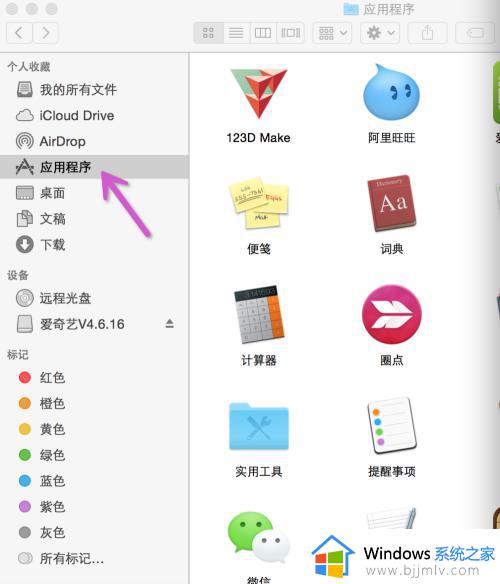This screenshot has width=500, height=584.
Task: Click the 阿里旺旺 label text
Action: click(x=391, y=138)
